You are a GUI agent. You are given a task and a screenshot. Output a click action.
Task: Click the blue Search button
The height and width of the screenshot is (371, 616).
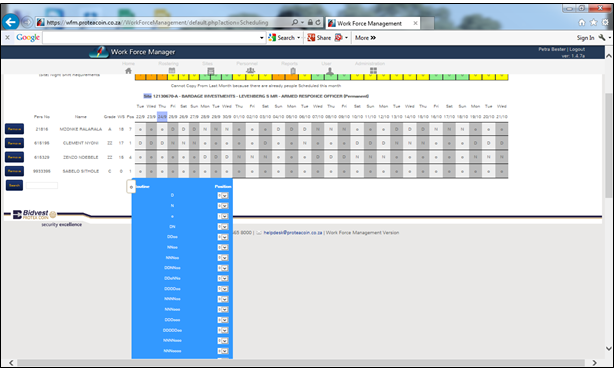coord(15,185)
